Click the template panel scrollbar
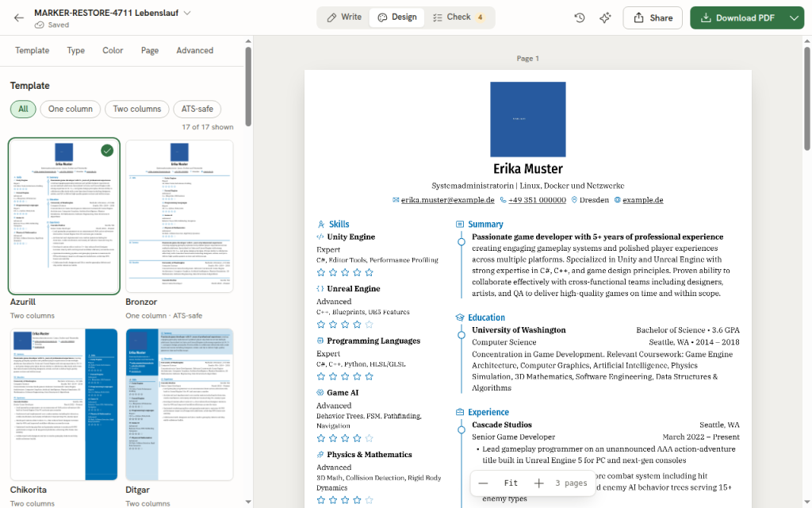The image size is (812, 508). click(248, 87)
